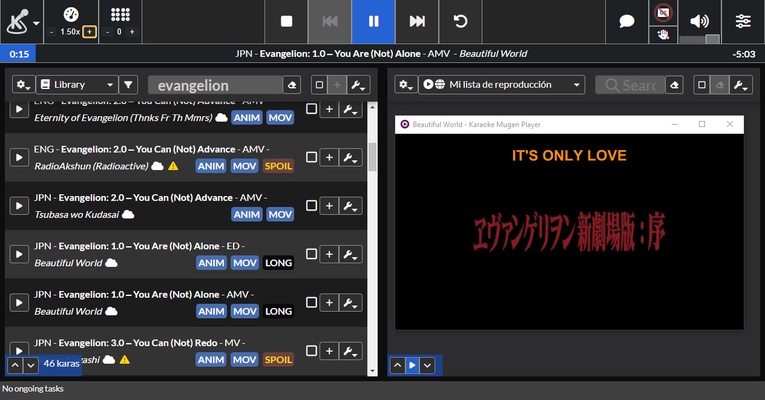Check the Beautiful World ED checkbox
Viewport: 765px width, 400px height.
click(311, 254)
